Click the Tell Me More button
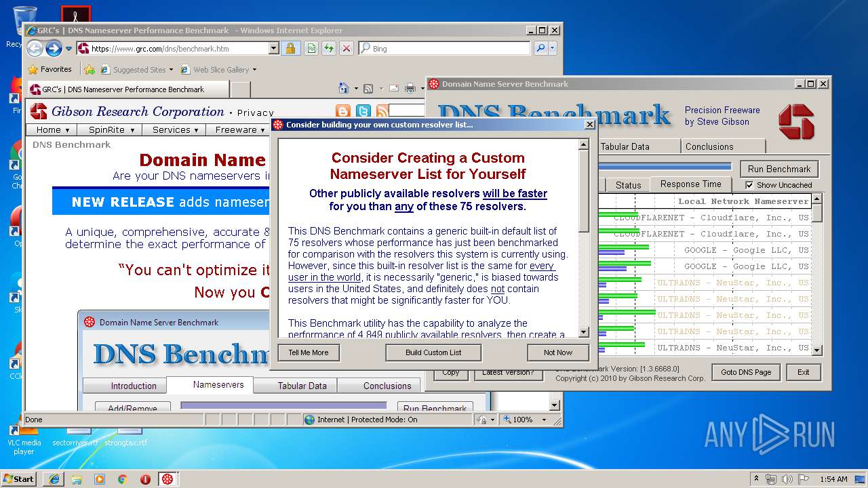The image size is (868, 488). (309, 352)
